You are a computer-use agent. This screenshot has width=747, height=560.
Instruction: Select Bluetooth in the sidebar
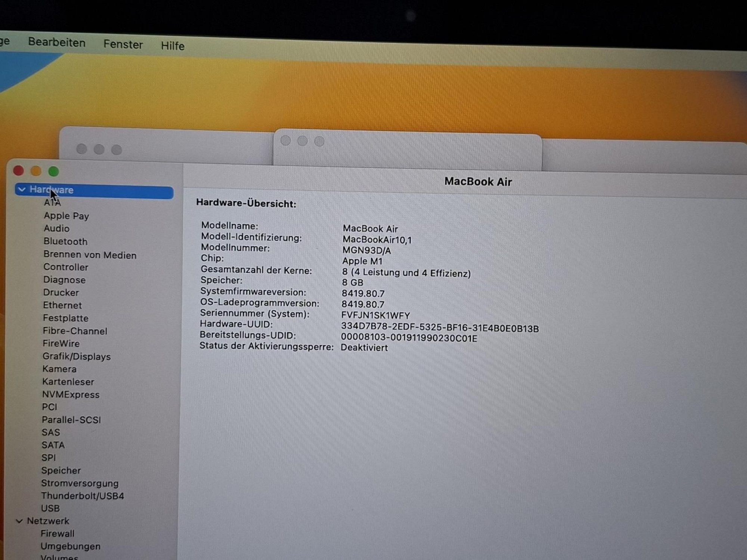(x=65, y=241)
